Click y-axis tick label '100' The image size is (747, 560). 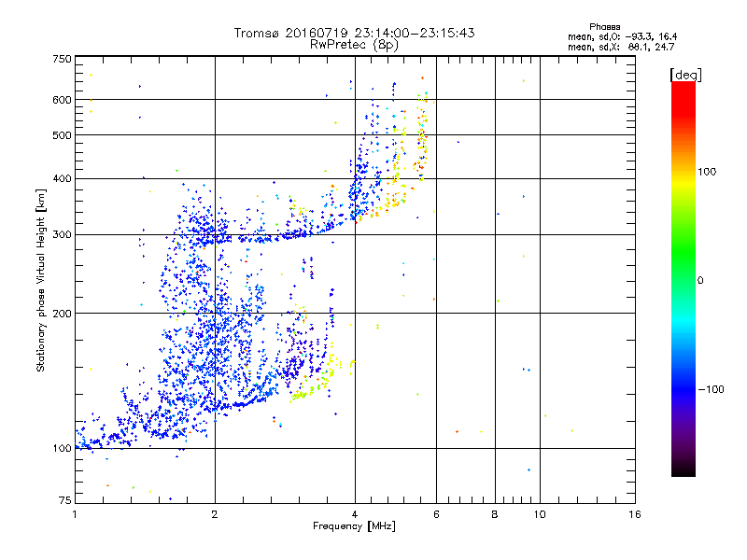(x=62, y=448)
